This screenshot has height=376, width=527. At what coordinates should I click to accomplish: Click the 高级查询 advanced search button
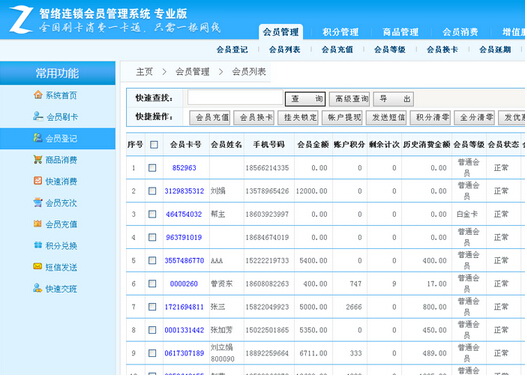(x=349, y=99)
